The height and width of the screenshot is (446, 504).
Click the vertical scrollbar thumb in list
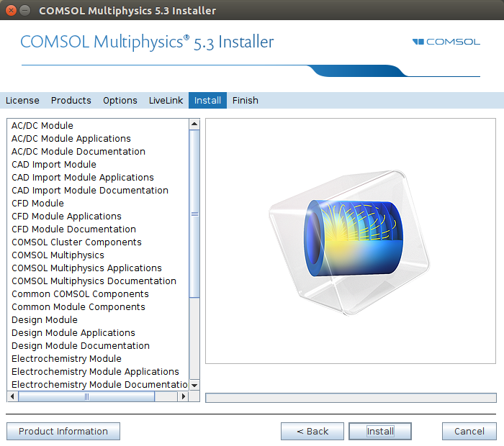(194, 214)
